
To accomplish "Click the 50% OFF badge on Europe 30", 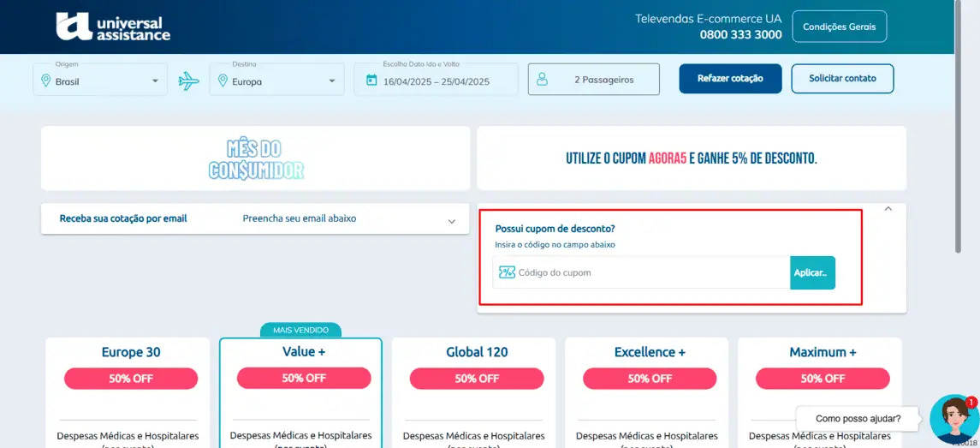I will (131, 379).
